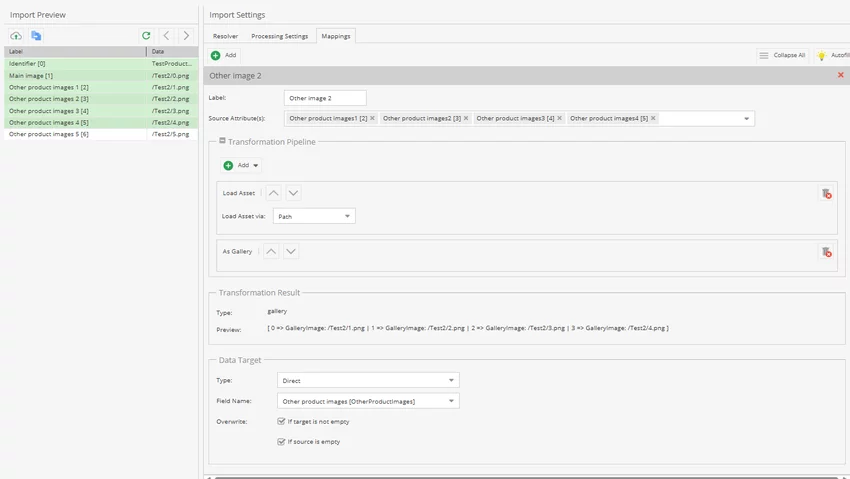Open the Data Target Type dropdown
This screenshot has width=850, height=479.
(x=368, y=380)
